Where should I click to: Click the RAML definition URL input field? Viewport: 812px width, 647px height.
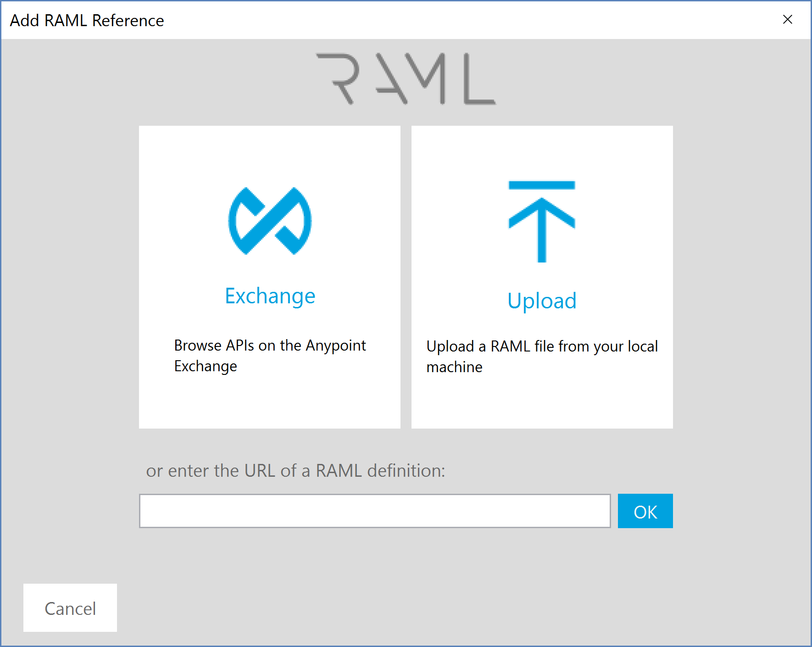point(375,511)
